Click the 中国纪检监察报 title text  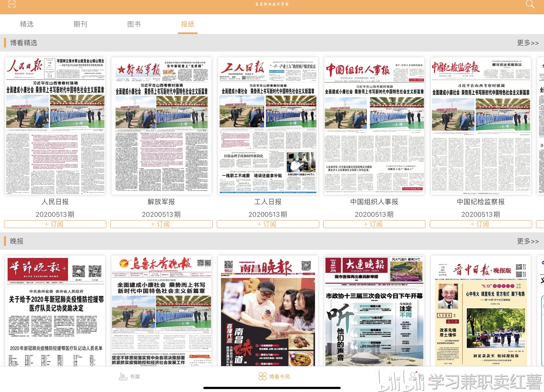coord(481,202)
